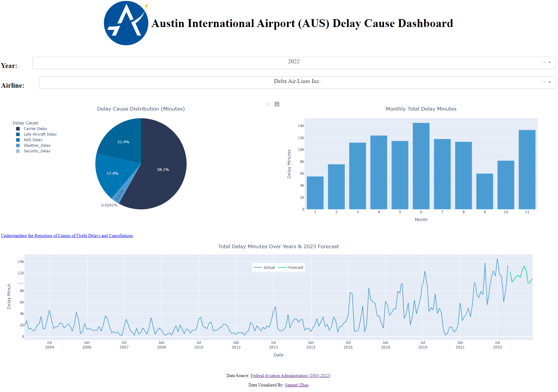
Task: Select the 58.1% Carrier Delay pie slice
Action: [x=163, y=169]
